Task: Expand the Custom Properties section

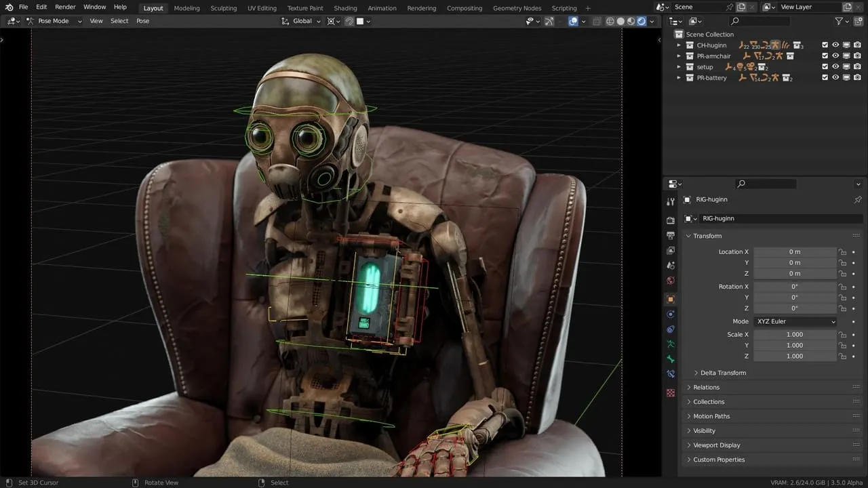Action: pos(720,460)
